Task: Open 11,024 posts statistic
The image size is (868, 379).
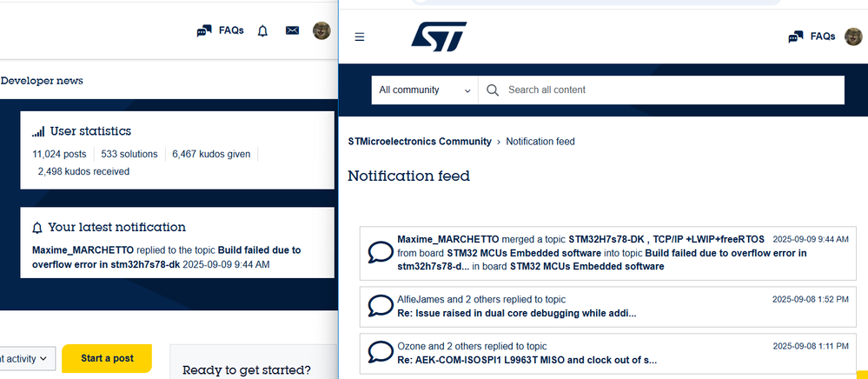Action: (59, 154)
